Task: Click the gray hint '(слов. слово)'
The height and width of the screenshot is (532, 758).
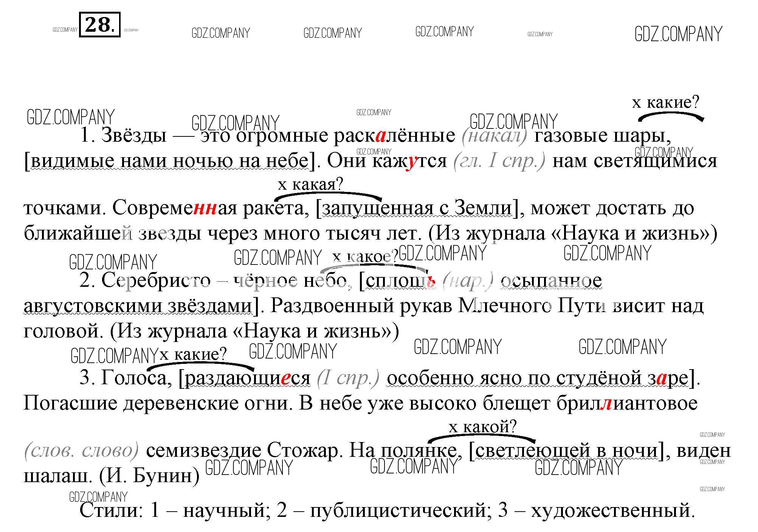Action: click(x=82, y=451)
